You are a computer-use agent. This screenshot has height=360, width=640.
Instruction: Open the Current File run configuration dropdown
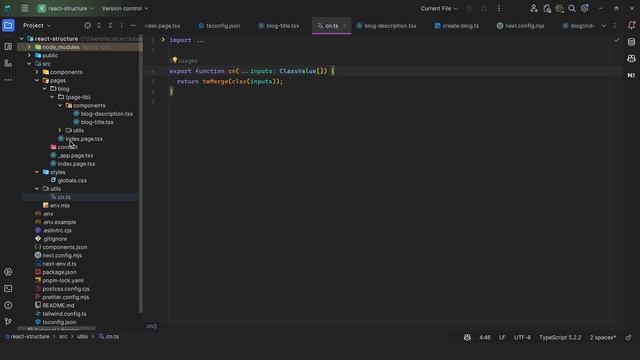(439, 9)
